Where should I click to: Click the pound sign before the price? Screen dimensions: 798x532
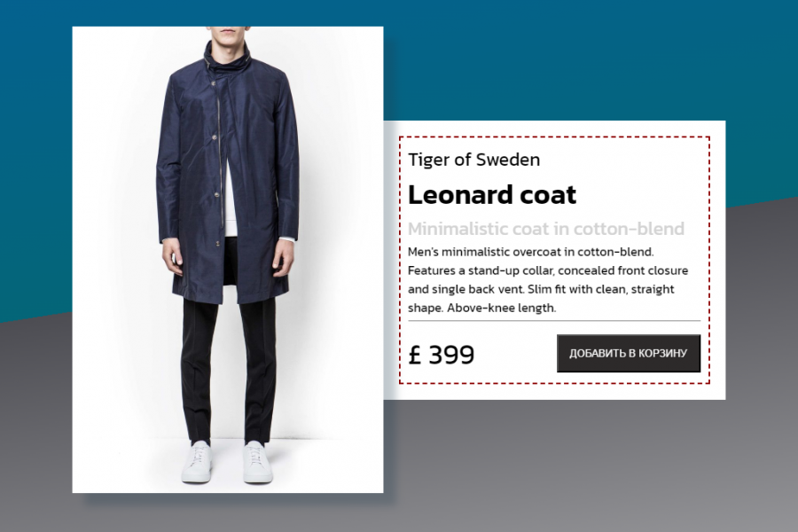(x=415, y=356)
